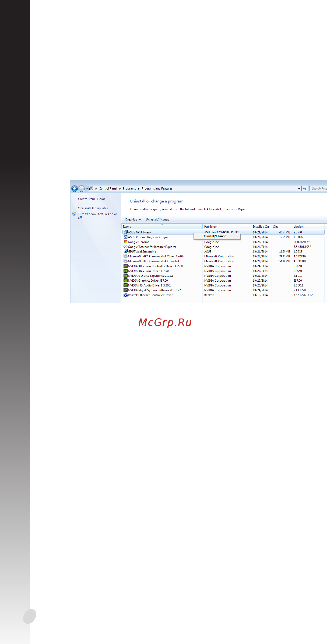
Task: Click NVIDIA HD Audio Driver icon
Action: pos(125,285)
